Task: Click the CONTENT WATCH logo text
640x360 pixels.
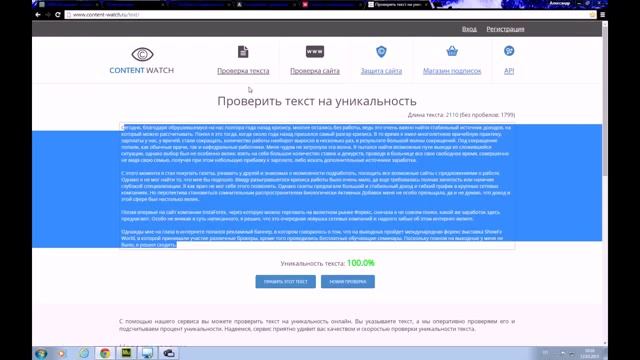Action: 142,70
